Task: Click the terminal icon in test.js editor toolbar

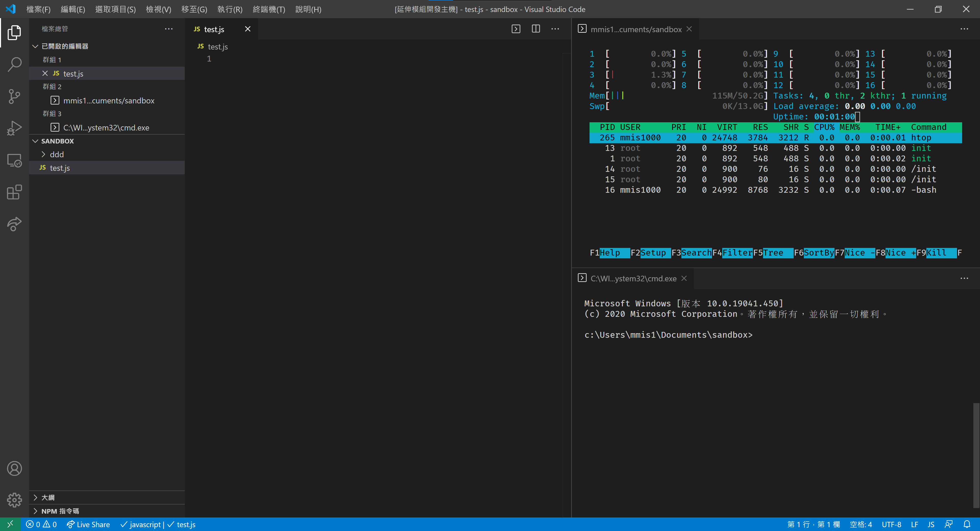Action: 516,29
